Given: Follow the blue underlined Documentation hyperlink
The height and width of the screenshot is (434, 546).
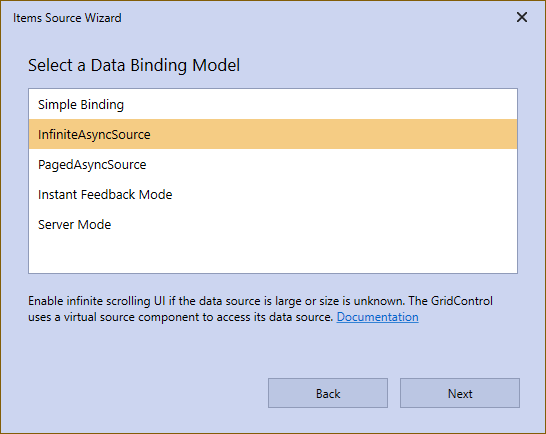Looking at the screenshot, I should 377,317.
